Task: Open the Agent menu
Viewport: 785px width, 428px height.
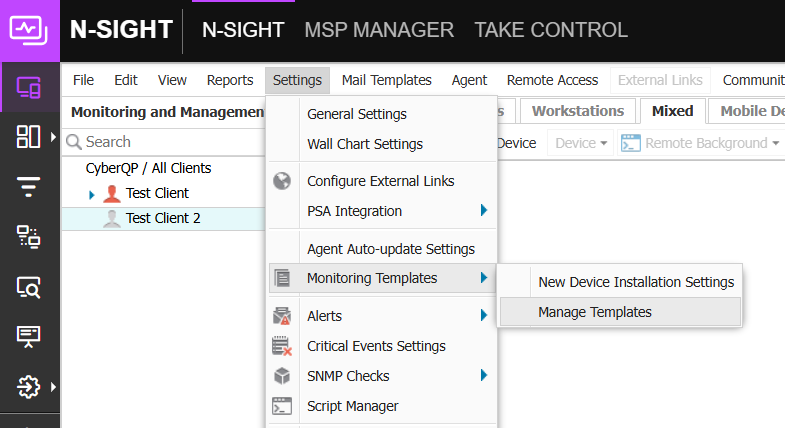Action: pyautogui.click(x=469, y=80)
